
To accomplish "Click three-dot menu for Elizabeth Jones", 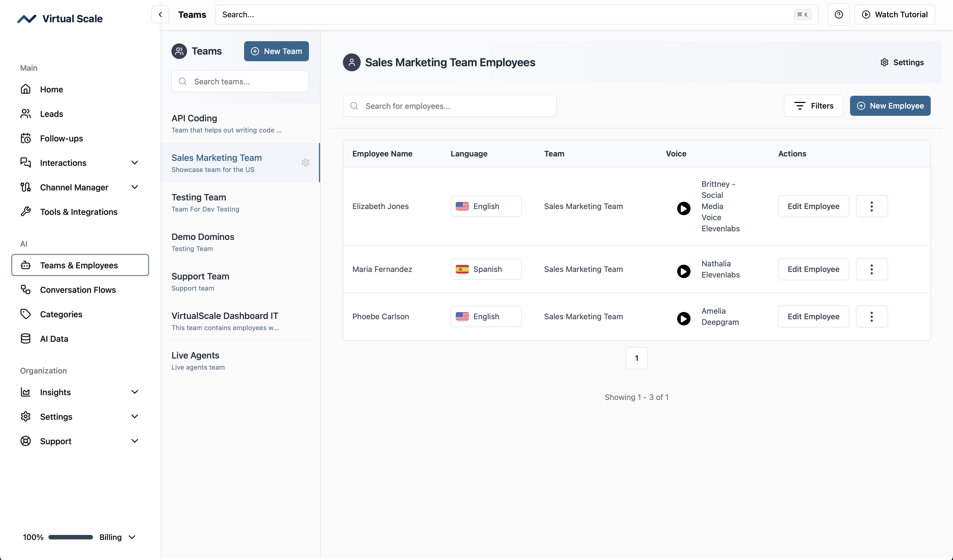I will coord(871,207).
